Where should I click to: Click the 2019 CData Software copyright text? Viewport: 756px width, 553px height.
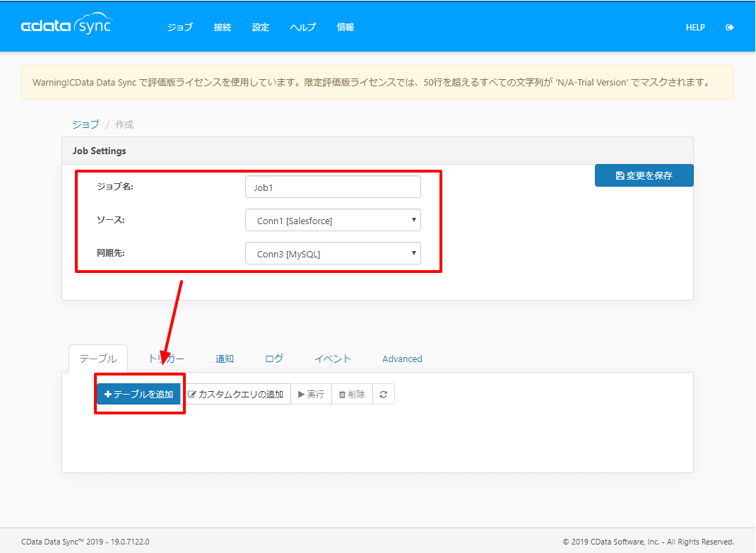point(649,542)
